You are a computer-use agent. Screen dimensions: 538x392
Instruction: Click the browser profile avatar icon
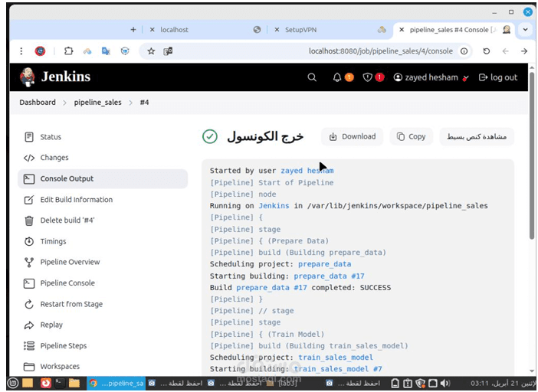(40, 51)
